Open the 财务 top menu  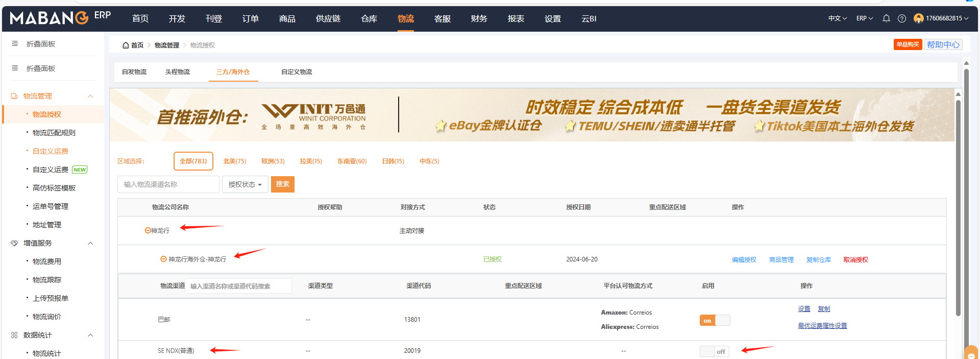coord(479,19)
